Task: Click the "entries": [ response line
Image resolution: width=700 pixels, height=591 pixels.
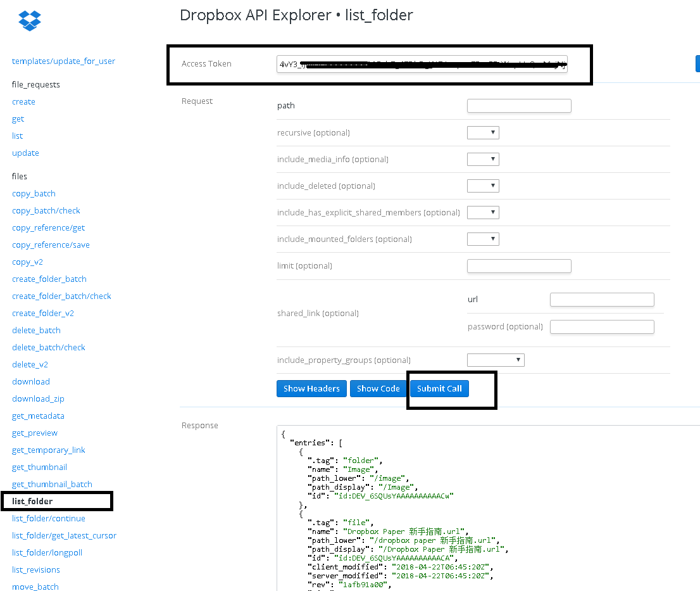Action: 316,443
